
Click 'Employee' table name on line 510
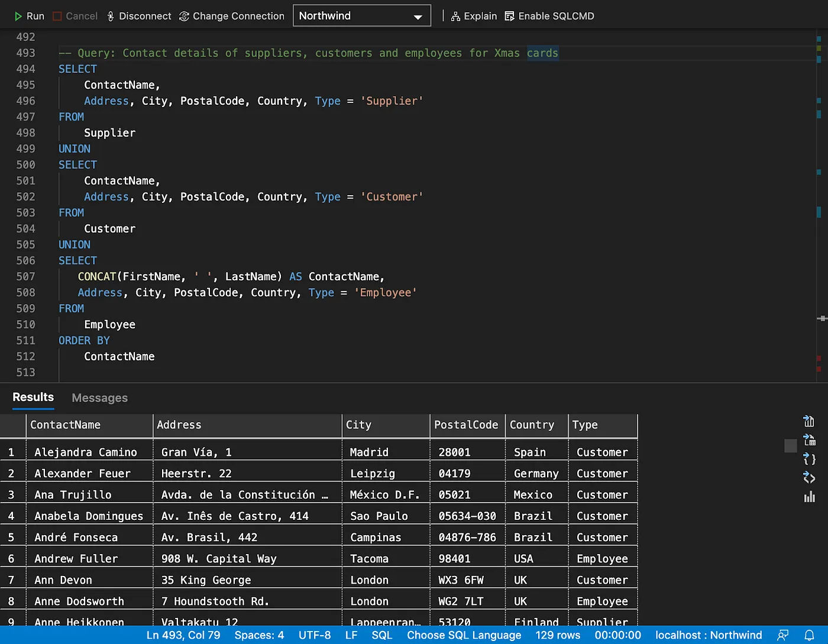click(x=109, y=325)
